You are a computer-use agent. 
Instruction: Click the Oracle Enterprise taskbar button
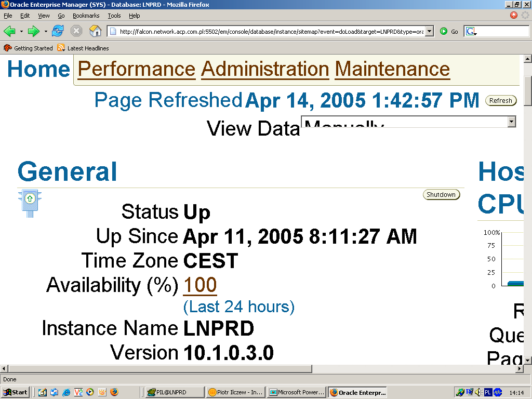point(357,392)
